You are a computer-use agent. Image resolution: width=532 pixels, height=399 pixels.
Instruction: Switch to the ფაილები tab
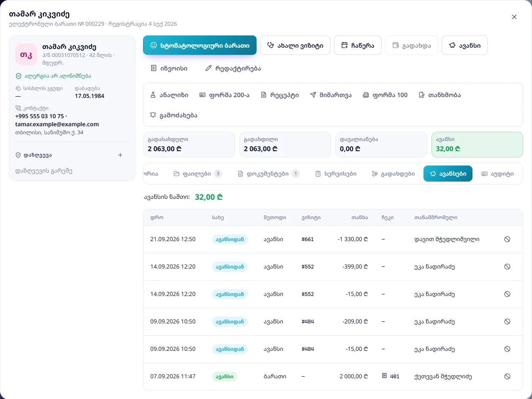click(x=198, y=174)
